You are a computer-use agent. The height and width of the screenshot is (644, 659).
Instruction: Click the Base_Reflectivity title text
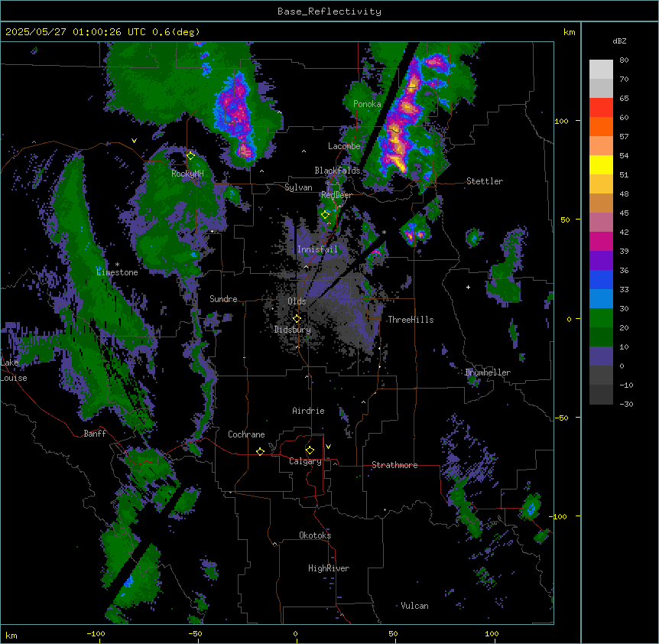click(329, 11)
